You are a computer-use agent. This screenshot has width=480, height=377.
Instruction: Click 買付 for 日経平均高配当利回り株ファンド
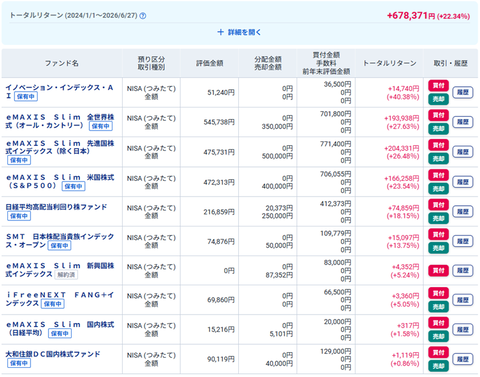438,205
